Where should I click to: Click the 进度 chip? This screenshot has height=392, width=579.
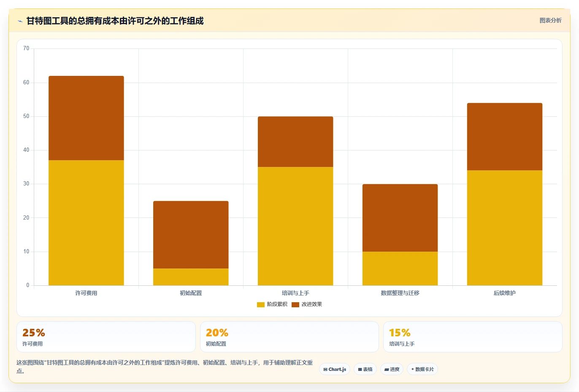pos(392,369)
